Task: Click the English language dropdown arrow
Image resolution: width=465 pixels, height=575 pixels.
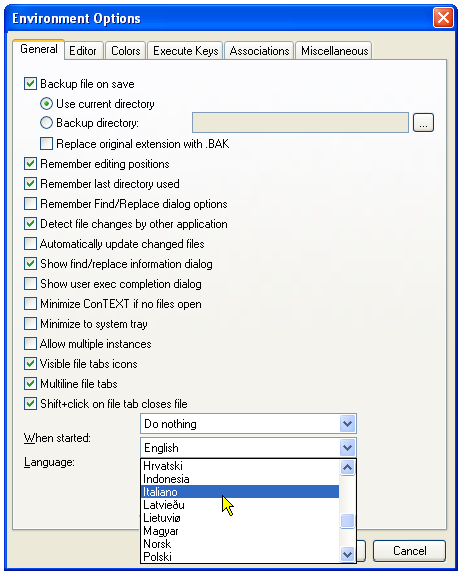Action: point(347,448)
